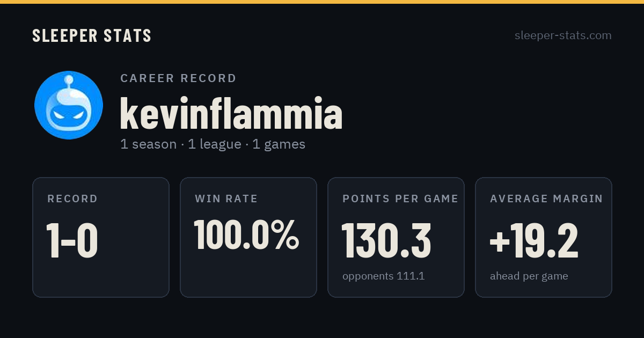Click the blue robot avatar icon
The width and height of the screenshot is (644, 338).
pos(69,105)
